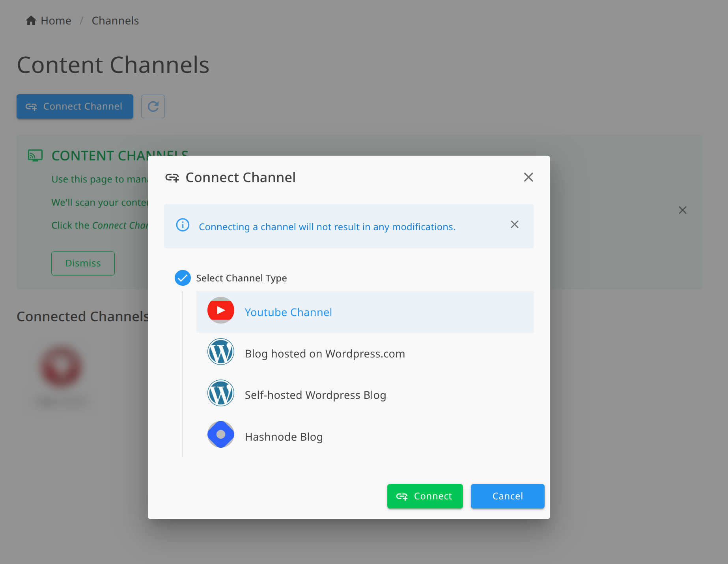728x564 pixels.
Task: Dismiss the blue info alert
Action: pyautogui.click(x=514, y=224)
